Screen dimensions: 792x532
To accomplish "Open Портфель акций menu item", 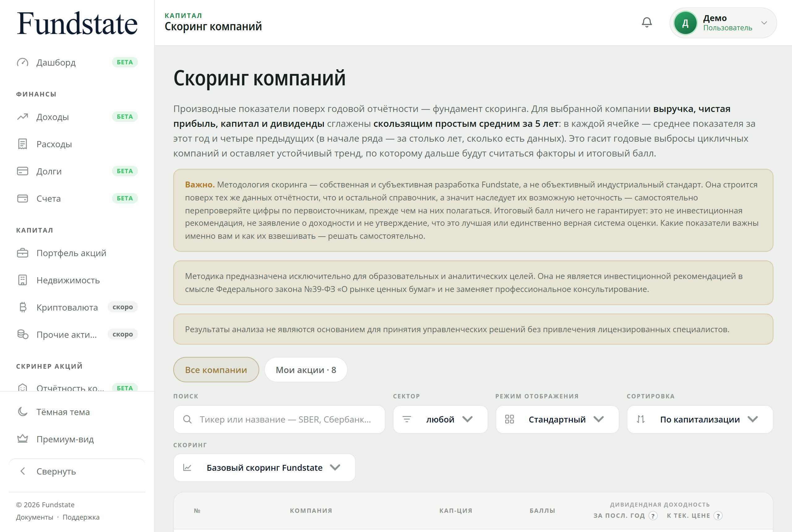I will point(77,253).
